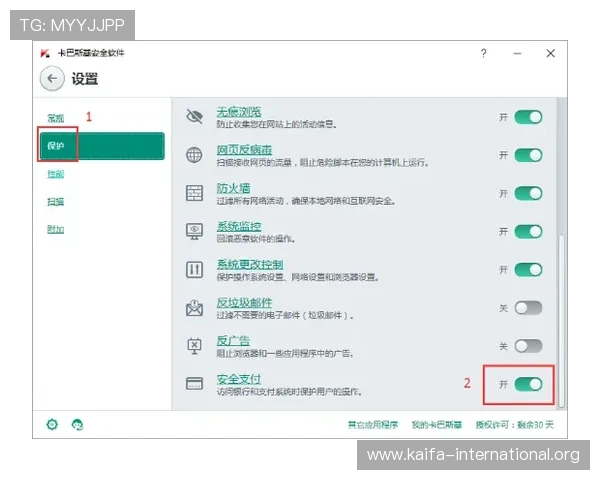Screen dimensions: 600x480
Task: Open the 安全支付 link
Action: coord(239,379)
